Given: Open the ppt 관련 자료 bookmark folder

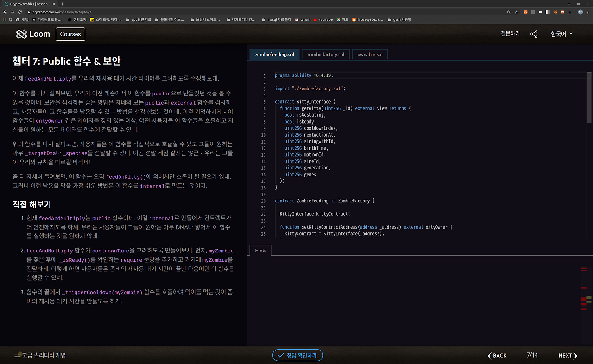Looking at the screenshot, I should click(x=138, y=20).
